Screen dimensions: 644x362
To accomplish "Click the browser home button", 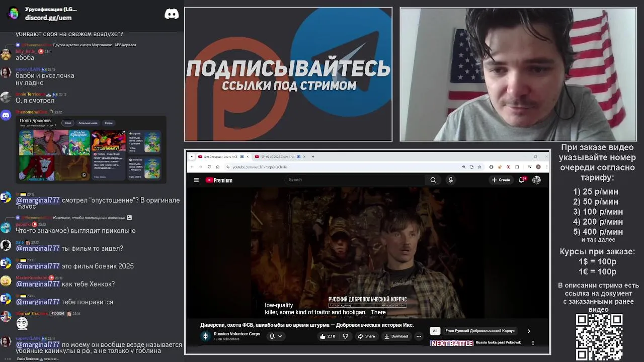I will (x=217, y=167).
